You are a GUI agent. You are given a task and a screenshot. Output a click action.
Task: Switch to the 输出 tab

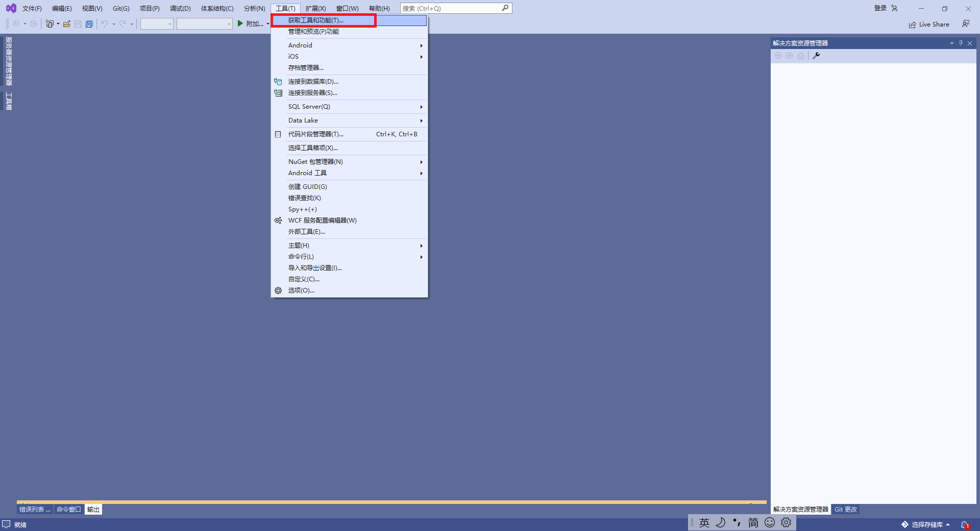(93, 510)
